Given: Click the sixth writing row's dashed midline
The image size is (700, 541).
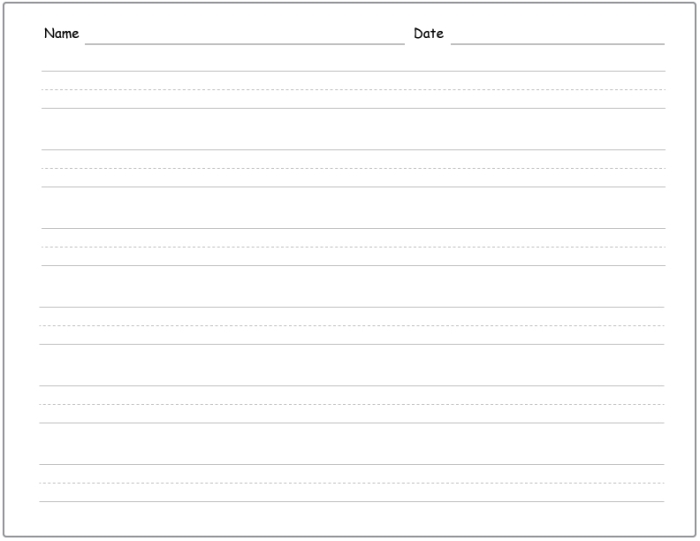Looking at the screenshot, I should pos(352,483).
